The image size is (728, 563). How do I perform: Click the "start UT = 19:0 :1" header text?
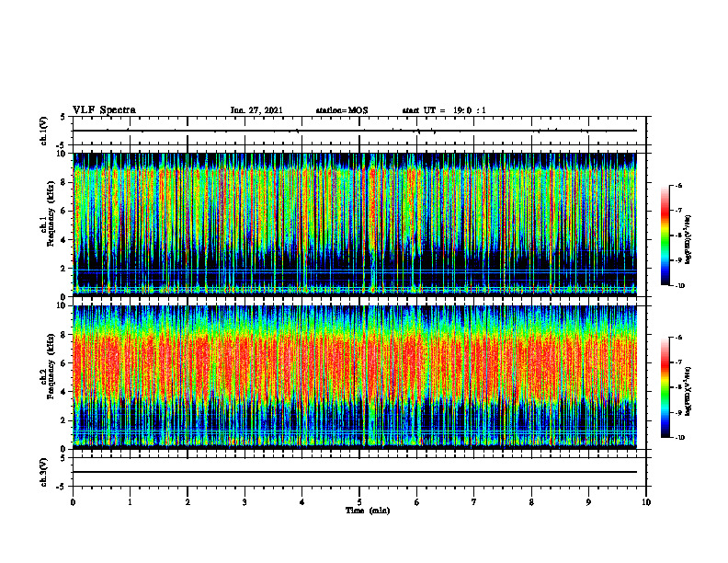(444, 110)
